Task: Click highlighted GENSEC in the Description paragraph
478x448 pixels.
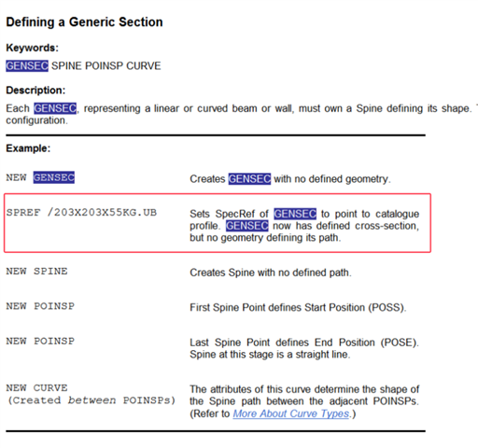Action: coord(55,108)
